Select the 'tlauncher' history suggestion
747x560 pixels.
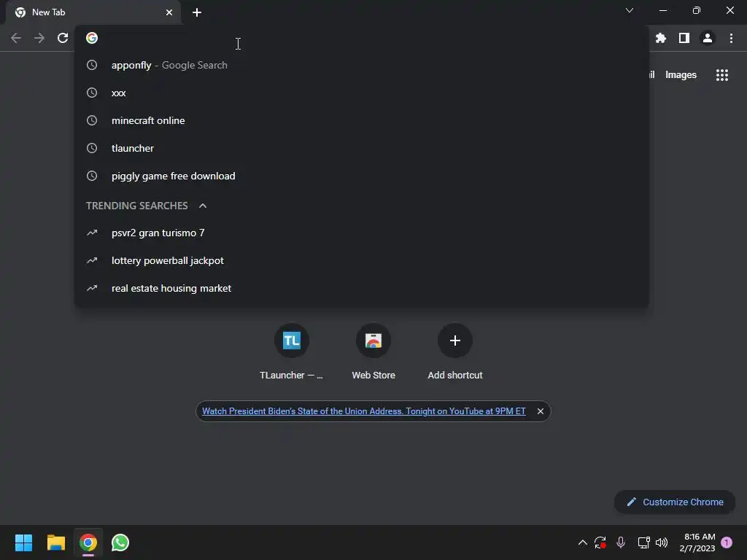pos(362,148)
